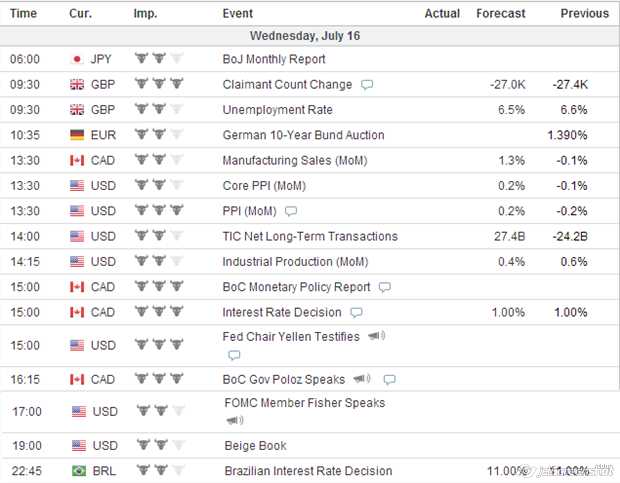Open comment bubble below Fed Chair Yellen Testifies
The image size is (620, 483).
click(234, 355)
